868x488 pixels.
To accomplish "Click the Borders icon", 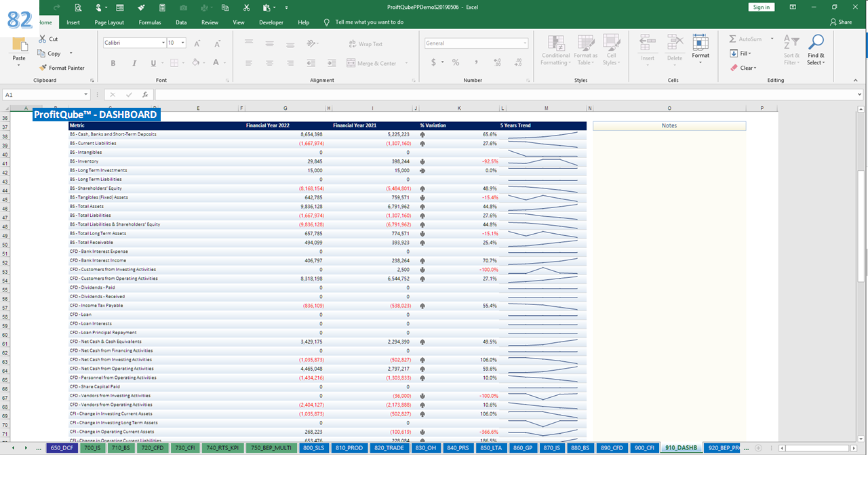I will 174,63.
